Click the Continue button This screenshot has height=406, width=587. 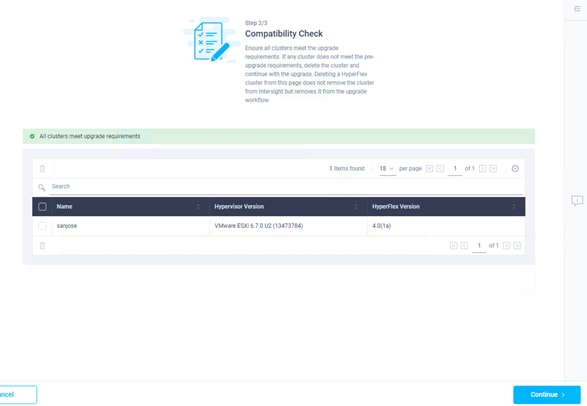coord(547,394)
